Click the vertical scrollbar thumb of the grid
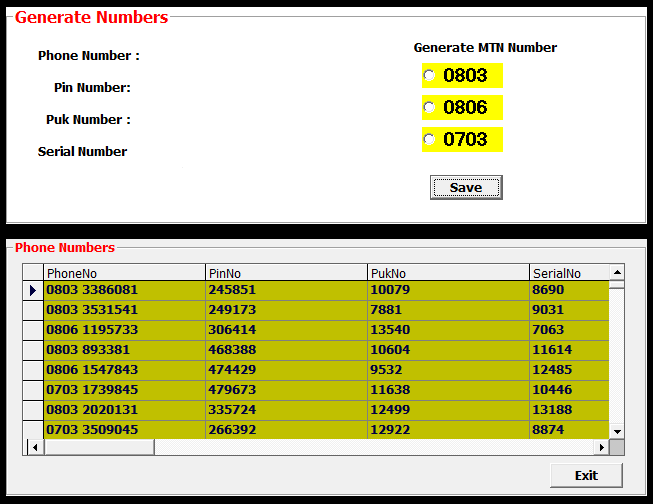 point(617,285)
